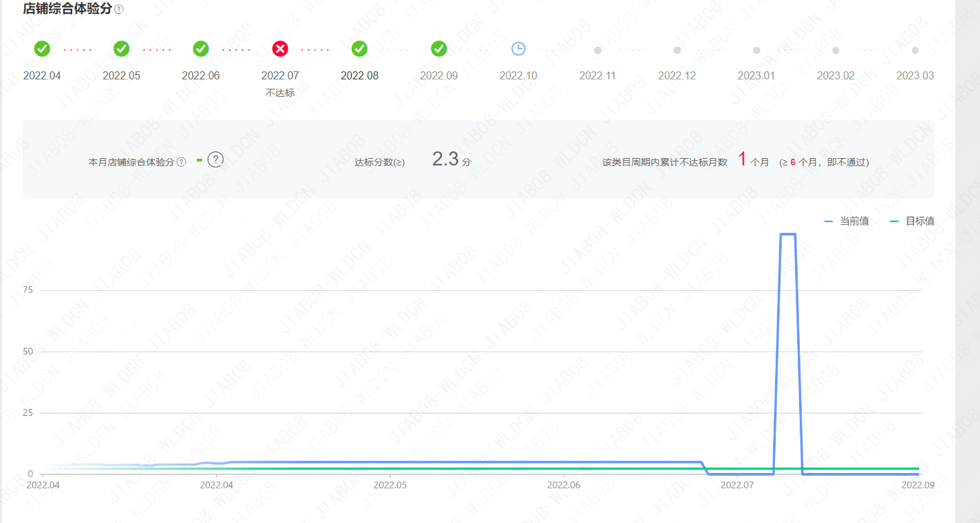The height and width of the screenshot is (523, 980).
Task: Click circled question mark beside green dash
Action: [215, 160]
